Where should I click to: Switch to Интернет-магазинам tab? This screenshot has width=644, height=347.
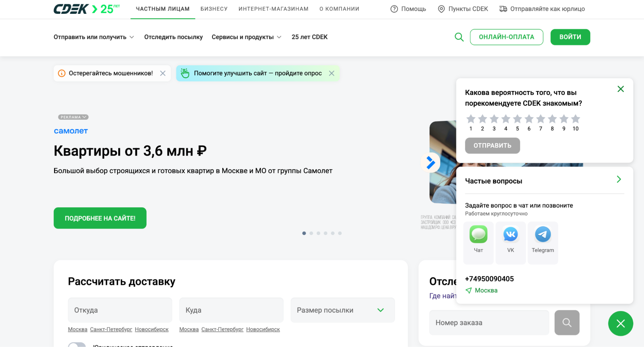point(274,9)
